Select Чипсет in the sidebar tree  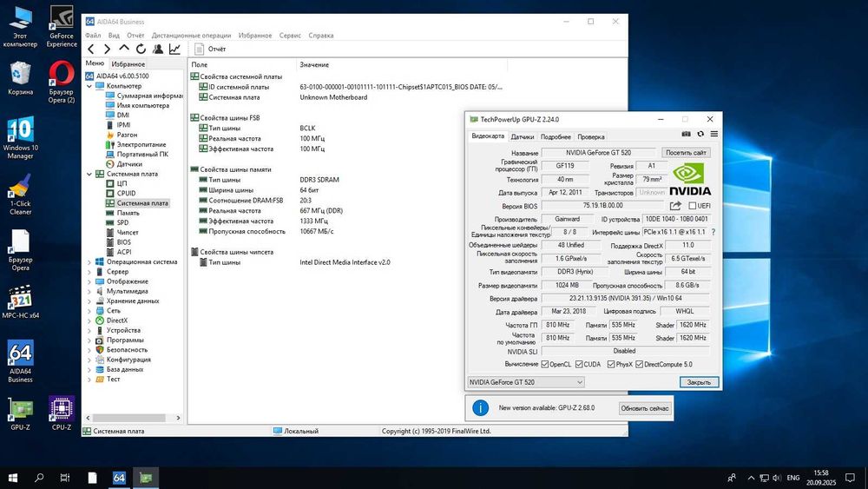pos(127,233)
